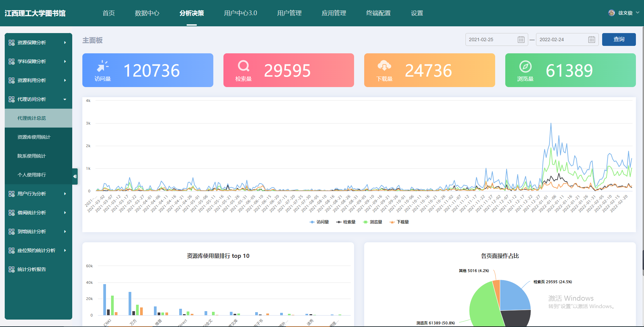The image size is (644, 327).
Task: Open the user account dropdown arrow
Action: 638,13
